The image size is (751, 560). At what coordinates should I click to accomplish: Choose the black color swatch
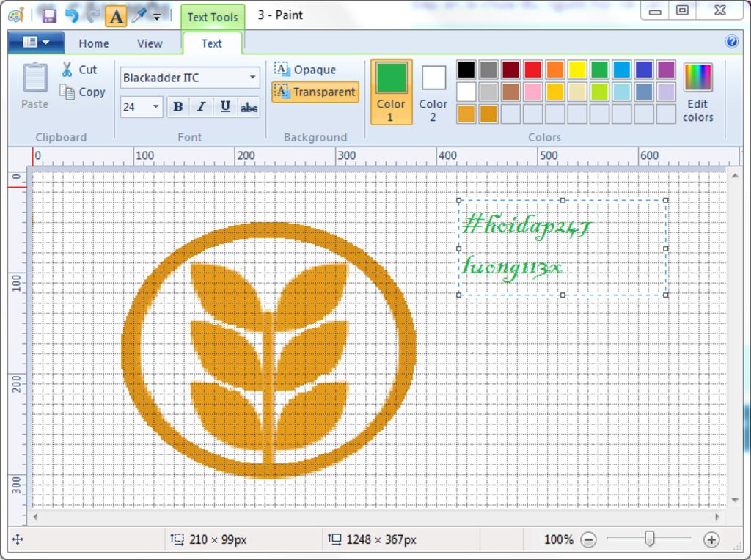point(466,70)
